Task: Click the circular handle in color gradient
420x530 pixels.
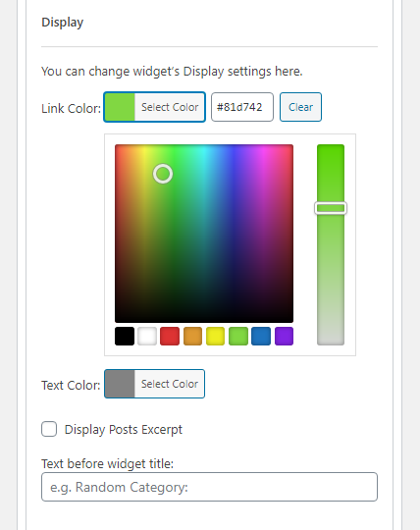Action: click(x=163, y=174)
